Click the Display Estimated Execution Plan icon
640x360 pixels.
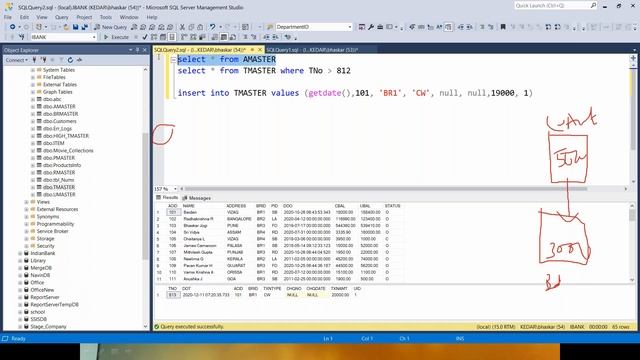coord(154,37)
